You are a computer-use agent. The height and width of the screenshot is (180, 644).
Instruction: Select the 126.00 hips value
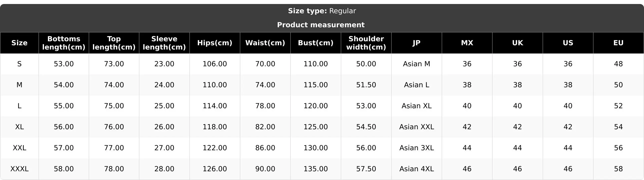click(215, 169)
